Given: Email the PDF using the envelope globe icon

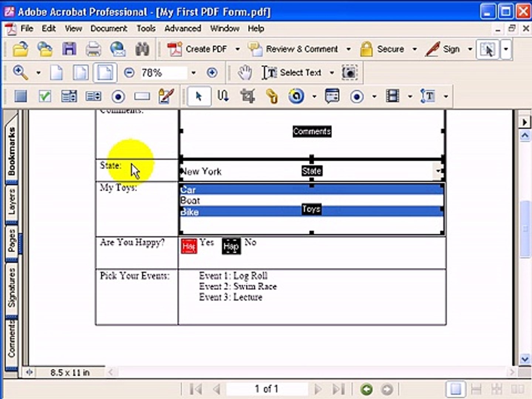Looking at the screenshot, I should 118,49.
